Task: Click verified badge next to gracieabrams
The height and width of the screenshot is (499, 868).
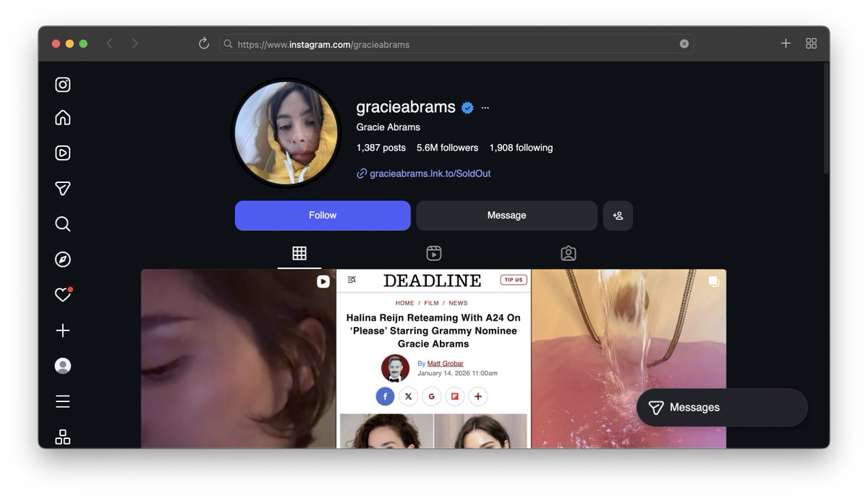Action: coord(467,108)
